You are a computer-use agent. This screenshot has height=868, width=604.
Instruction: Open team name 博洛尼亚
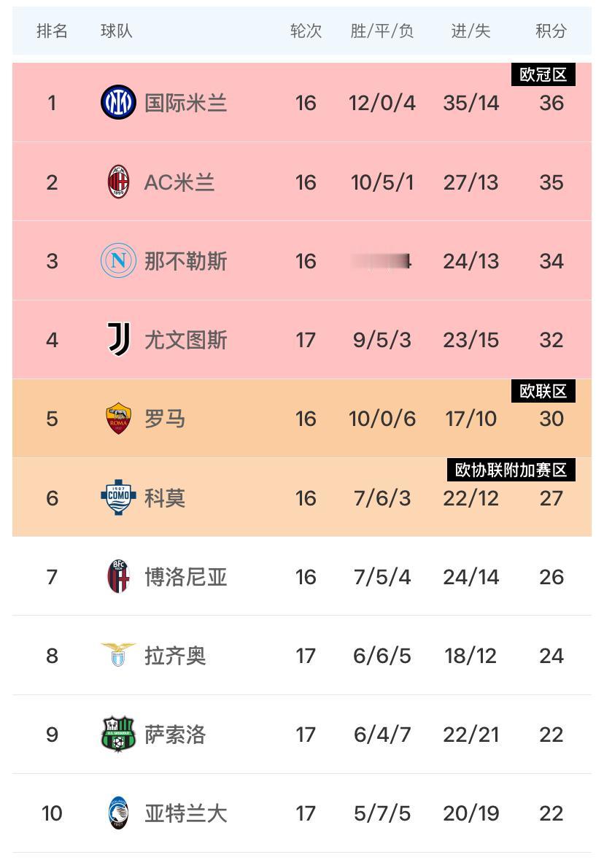(x=185, y=577)
